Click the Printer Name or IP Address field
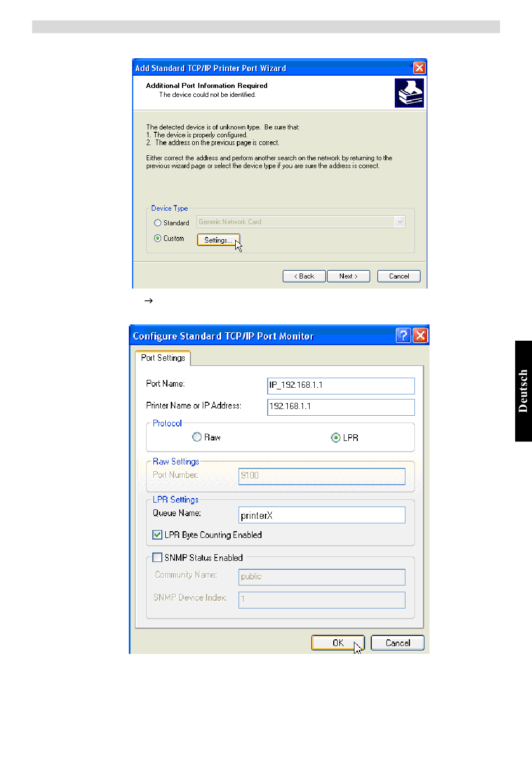Screen dimensions: 532x757 point(340,407)
